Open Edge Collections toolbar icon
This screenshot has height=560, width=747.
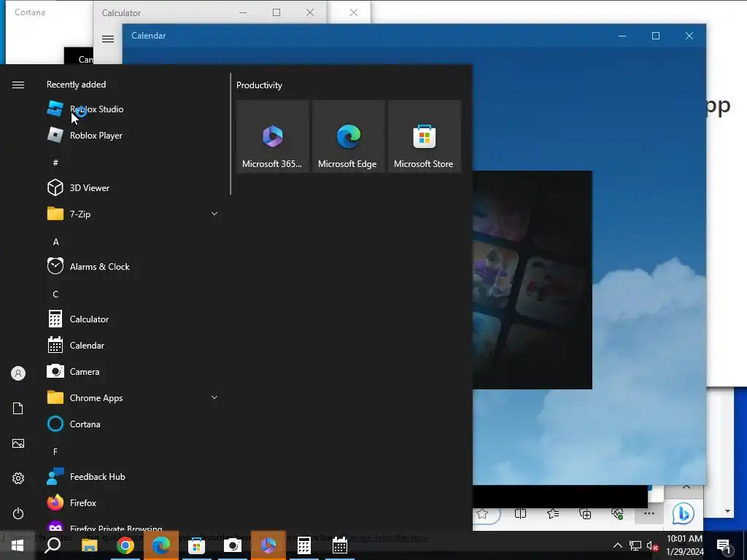coord(585,513)
